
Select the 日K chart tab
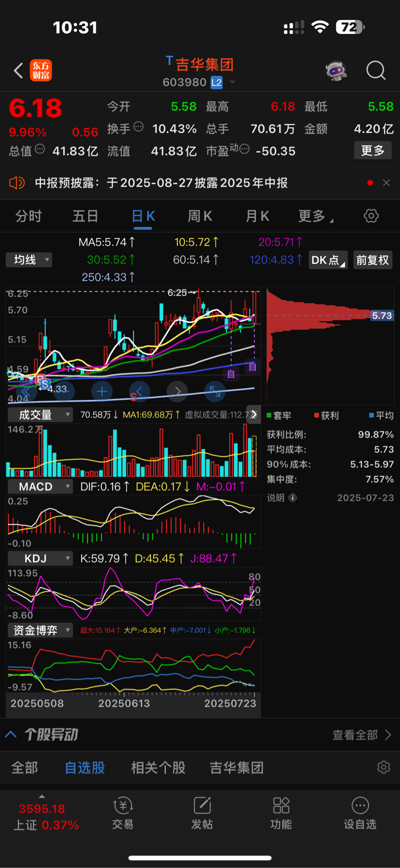[x=143, y=216]
